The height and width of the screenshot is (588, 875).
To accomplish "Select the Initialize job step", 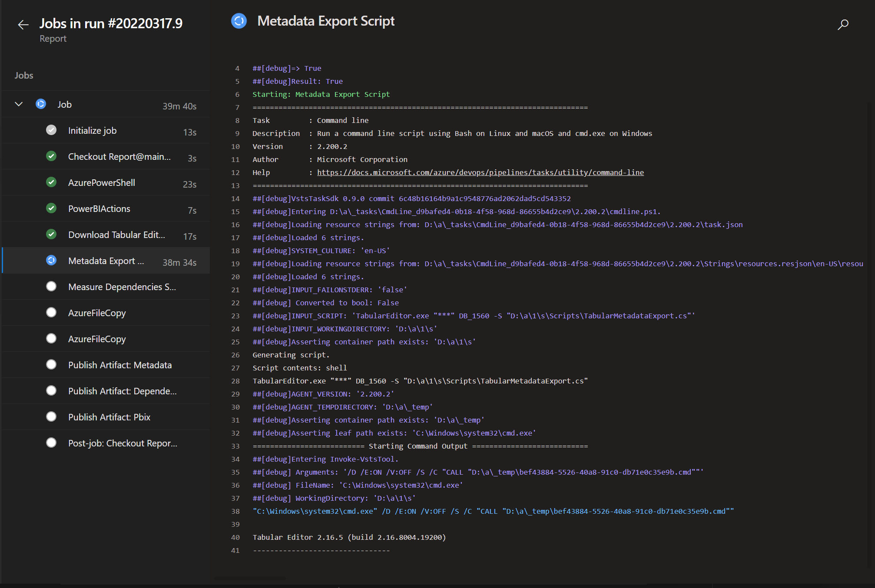I will (92, 131).
